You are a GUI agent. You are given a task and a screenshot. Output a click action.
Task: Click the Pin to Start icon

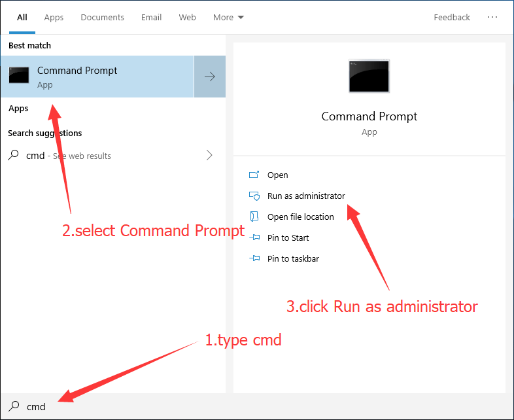(254, 237)
